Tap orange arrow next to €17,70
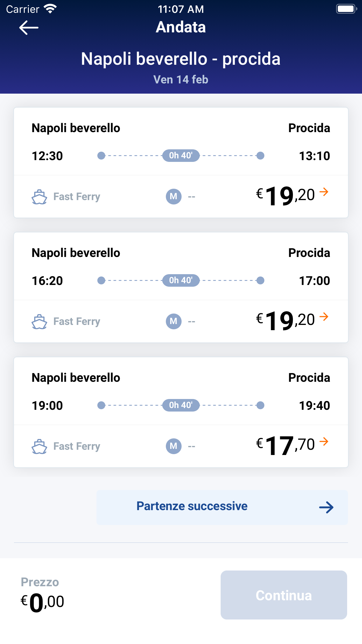 (324, 442)
